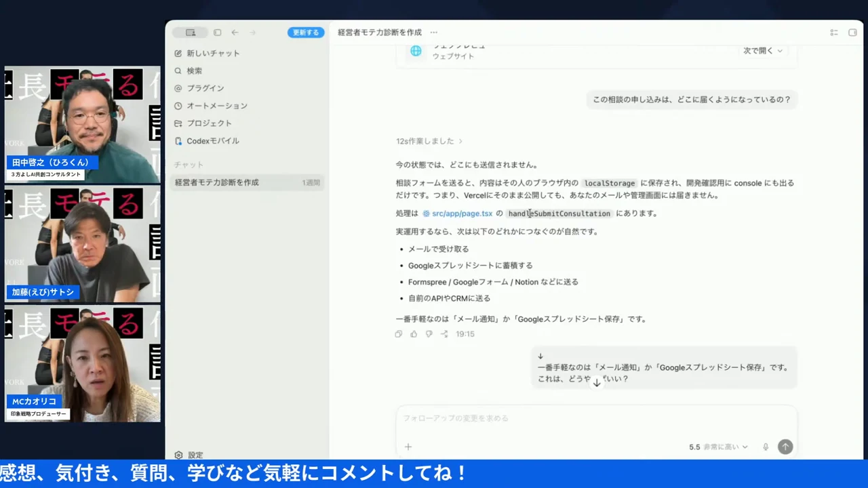Viewport: 868px width, 488px height.
Task: Click the チャット section header
Action: click(x=188, y=165)
